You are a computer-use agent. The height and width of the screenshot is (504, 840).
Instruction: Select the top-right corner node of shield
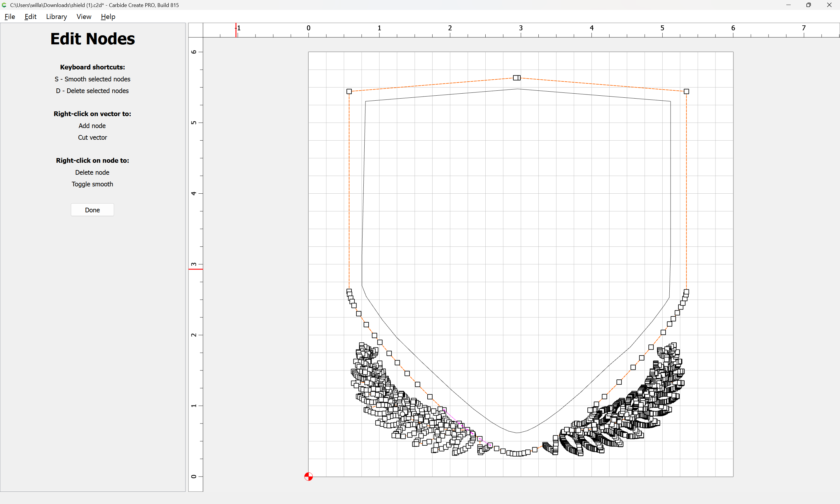coord(687,91)
